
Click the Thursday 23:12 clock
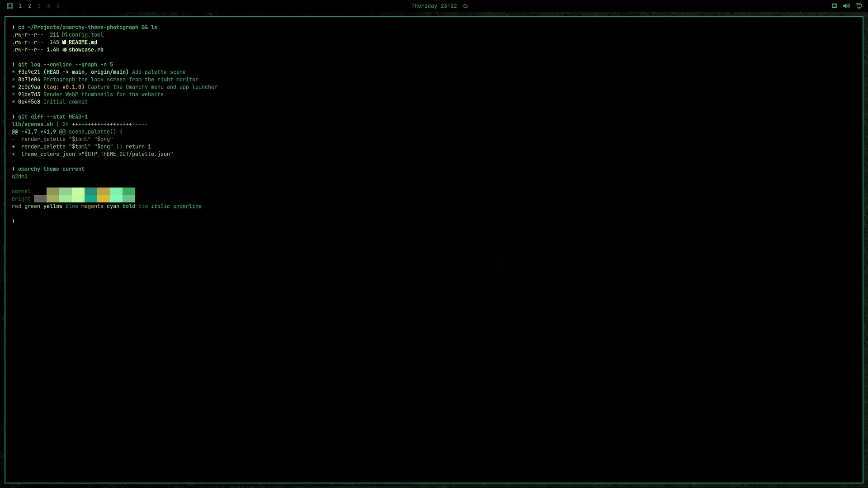tap(434, 6)
